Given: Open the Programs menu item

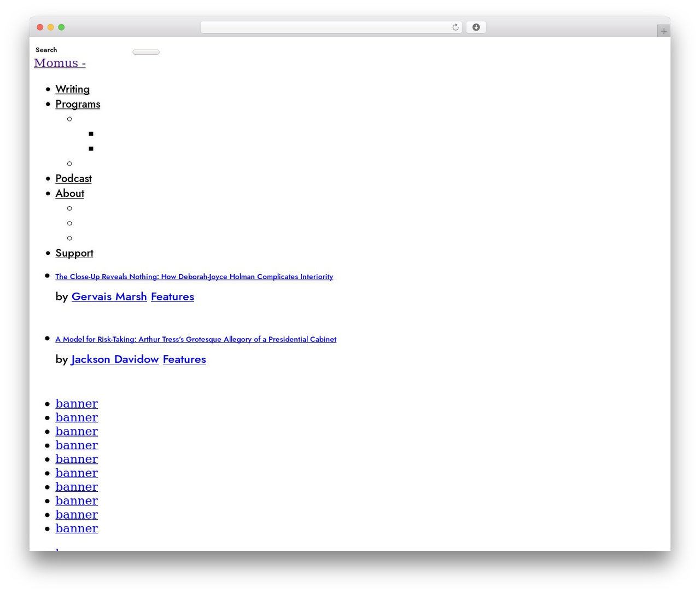Looking at the screenshot, I should (78, 104).
